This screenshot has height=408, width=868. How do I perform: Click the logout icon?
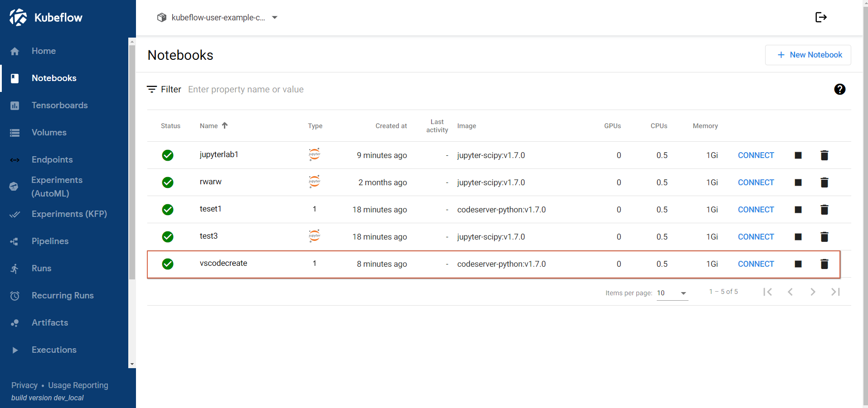tap(821, 17)
